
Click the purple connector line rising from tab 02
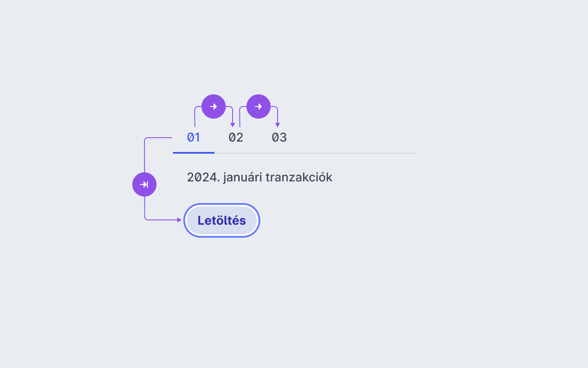(240, 118)
